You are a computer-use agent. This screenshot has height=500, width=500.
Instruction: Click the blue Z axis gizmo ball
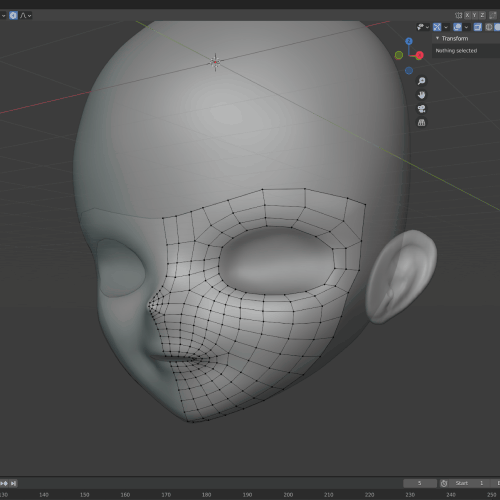tap(409, 41)
